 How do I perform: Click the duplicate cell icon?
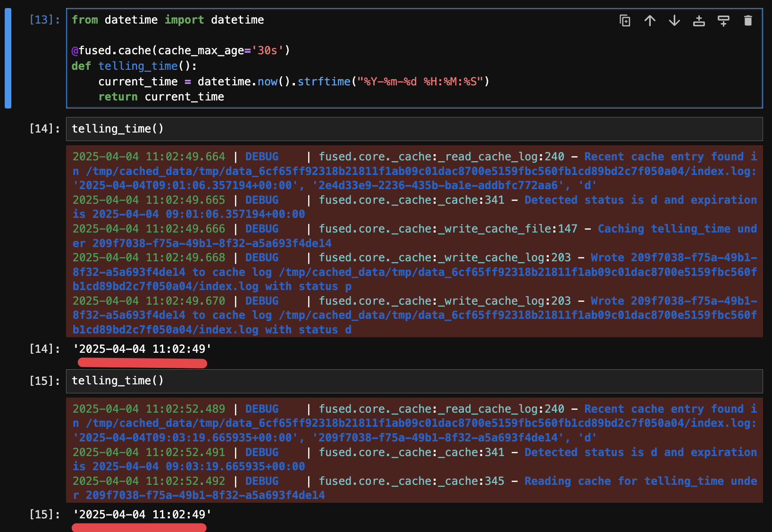(x=625, y=20)
